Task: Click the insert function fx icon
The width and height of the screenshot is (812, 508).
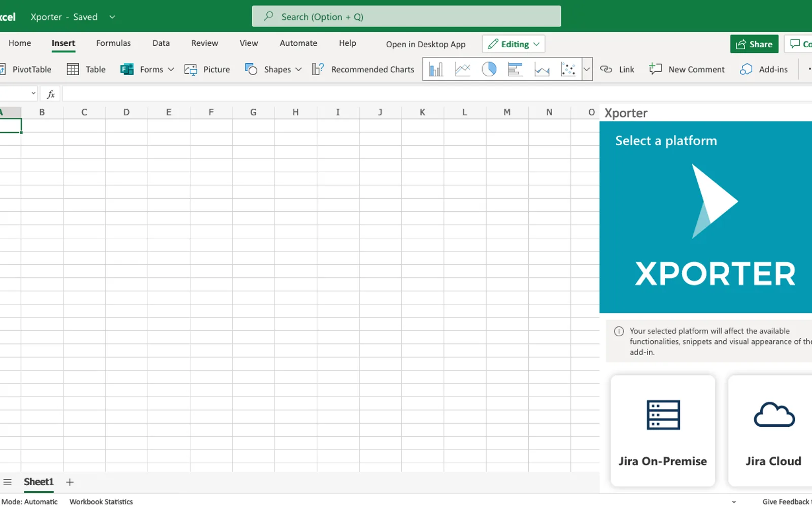Action: click(x=51, y=94)
